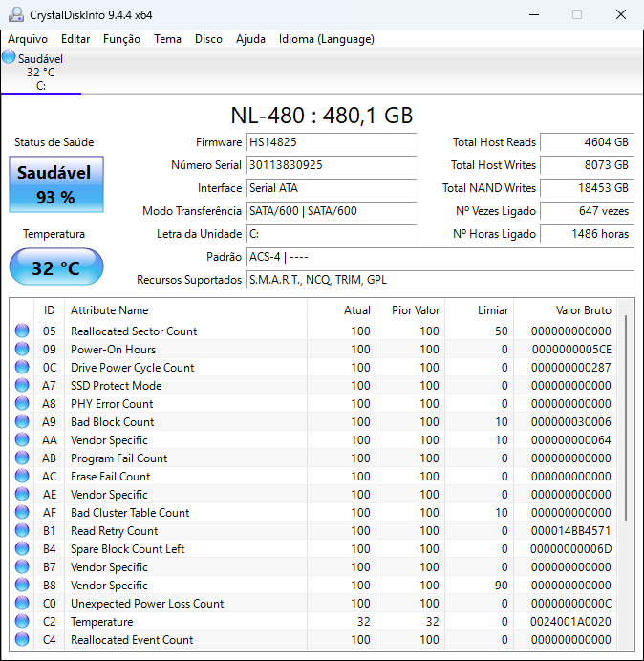Close the CrystalDiskInfo window
The height and width of the screenshot is (661, 644).
[x=621, y=14]
